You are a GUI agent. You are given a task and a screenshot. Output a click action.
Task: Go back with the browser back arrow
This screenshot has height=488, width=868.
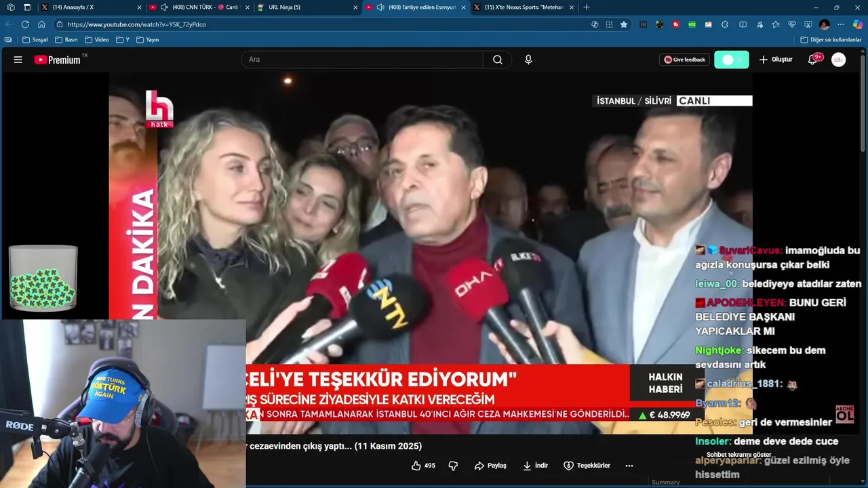click(9, 24)
